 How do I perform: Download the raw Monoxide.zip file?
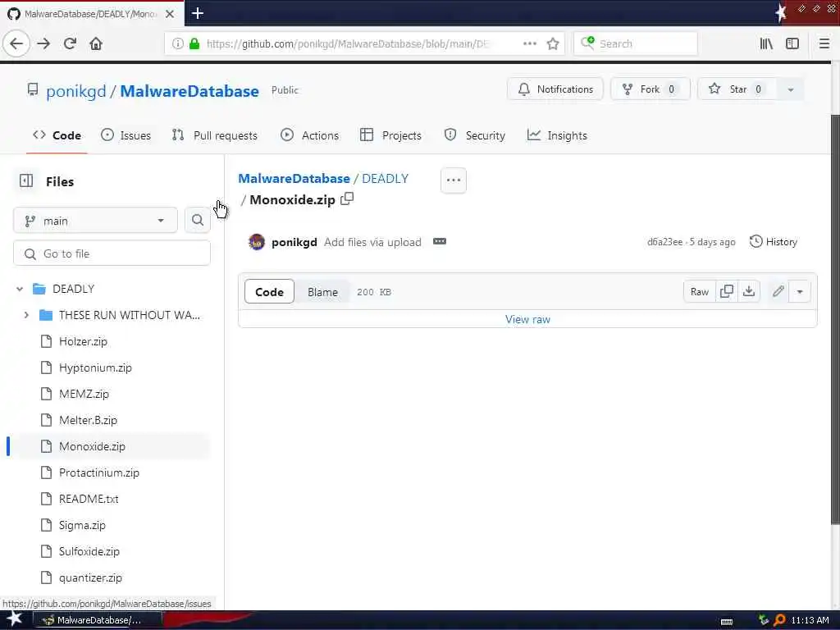click(x=749, y=291)
